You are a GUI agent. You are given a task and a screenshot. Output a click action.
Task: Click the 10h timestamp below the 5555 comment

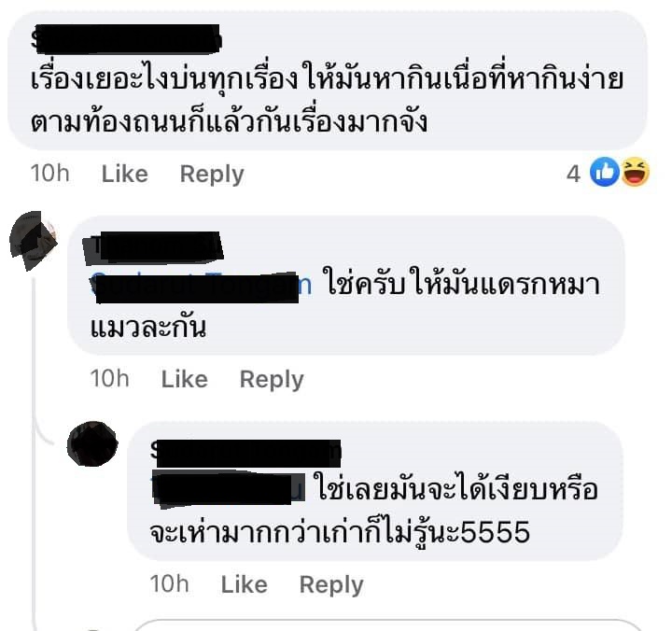(x=169, y=584)
